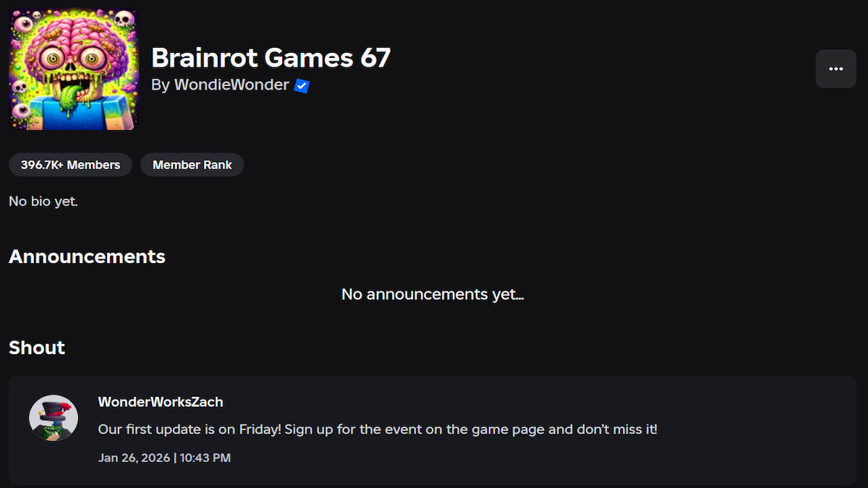Click the Brainrot Games 67 group icon
This screenshot has width=868, height=488.
click(x=73, y=69)
